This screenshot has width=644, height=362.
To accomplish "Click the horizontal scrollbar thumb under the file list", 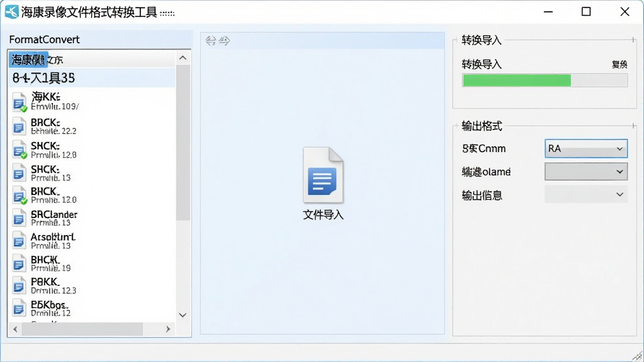I will point(82,329).
